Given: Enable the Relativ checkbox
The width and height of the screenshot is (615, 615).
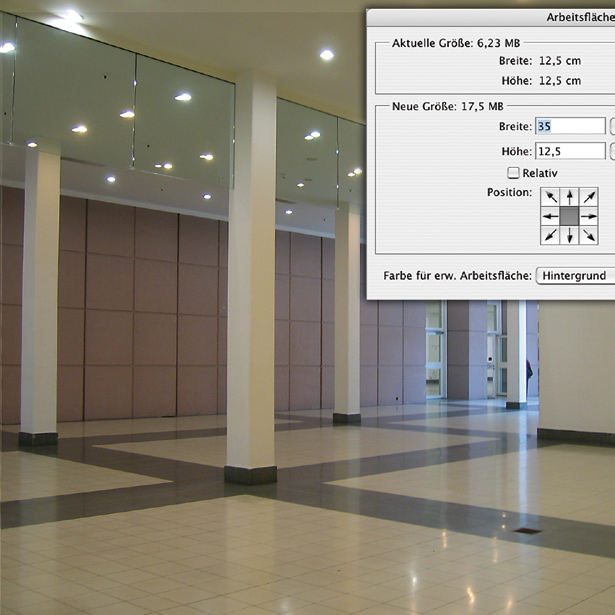Looking at the screenshot, I should [513, 173].
